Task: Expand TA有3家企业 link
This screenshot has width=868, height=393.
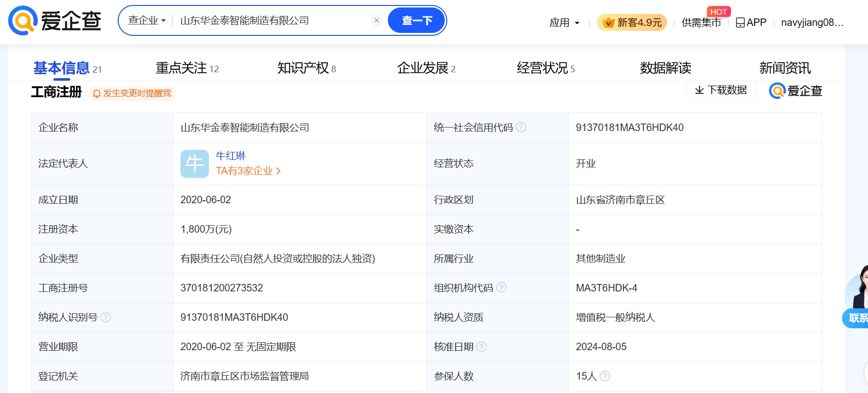Action: [248, 171]
